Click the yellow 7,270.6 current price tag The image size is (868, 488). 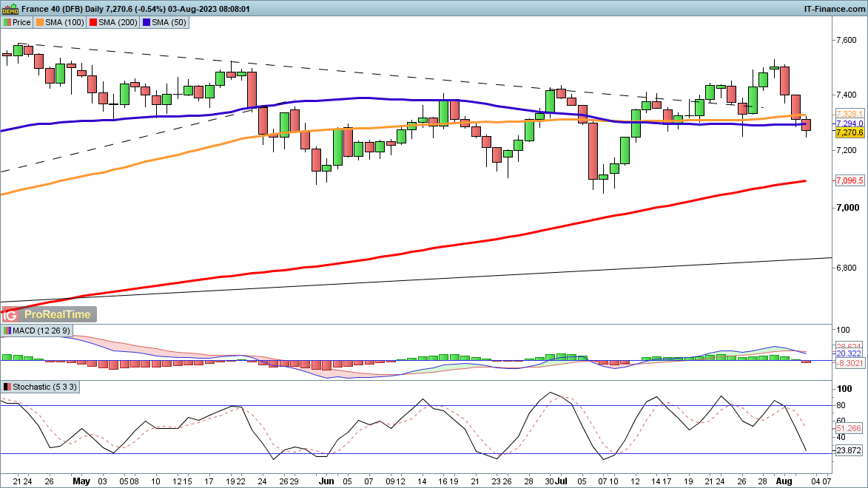pos(850,133)
